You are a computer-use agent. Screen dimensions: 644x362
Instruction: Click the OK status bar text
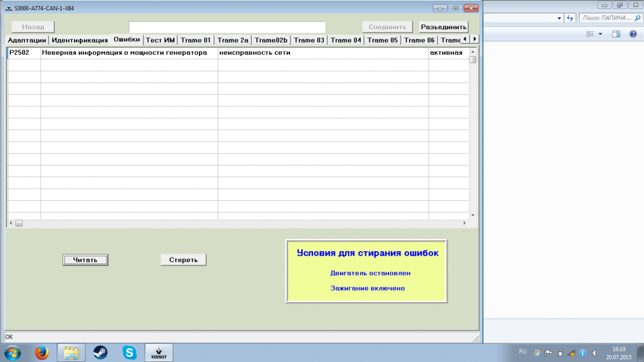9,337
